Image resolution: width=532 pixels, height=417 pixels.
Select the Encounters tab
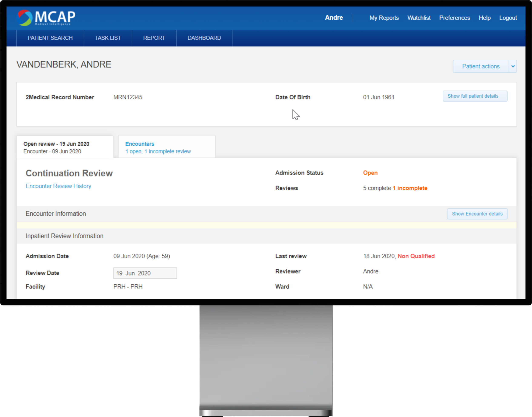pos(166,147)
